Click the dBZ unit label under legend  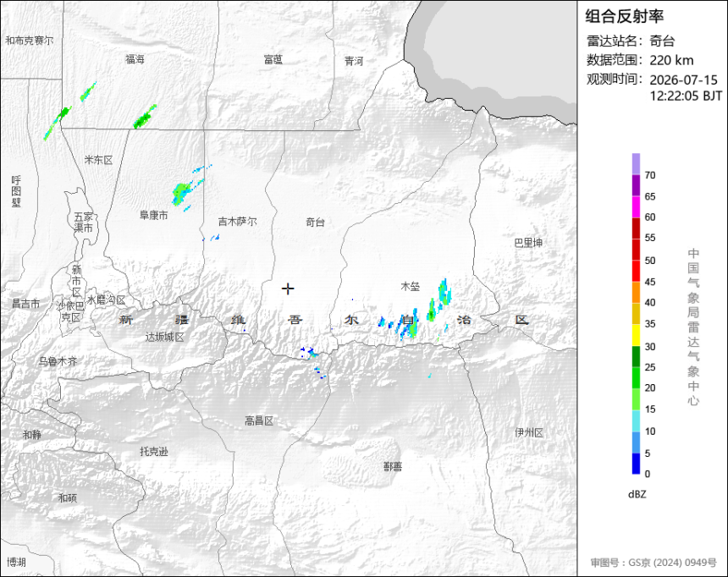pos(637,494)
